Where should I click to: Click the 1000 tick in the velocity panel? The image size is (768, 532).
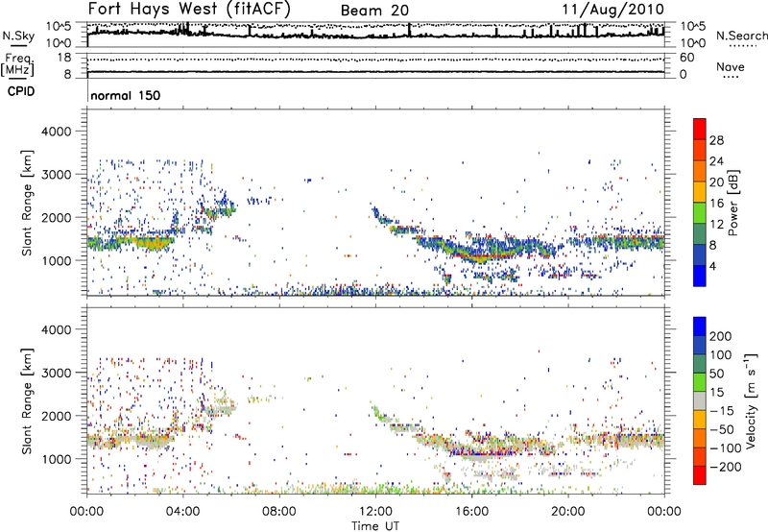pos(57,459)
